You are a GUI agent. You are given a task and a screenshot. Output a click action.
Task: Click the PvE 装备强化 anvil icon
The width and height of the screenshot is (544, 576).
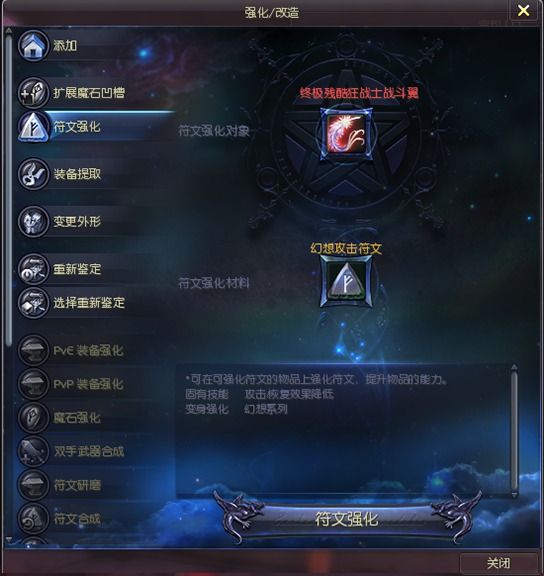[33, 350]
